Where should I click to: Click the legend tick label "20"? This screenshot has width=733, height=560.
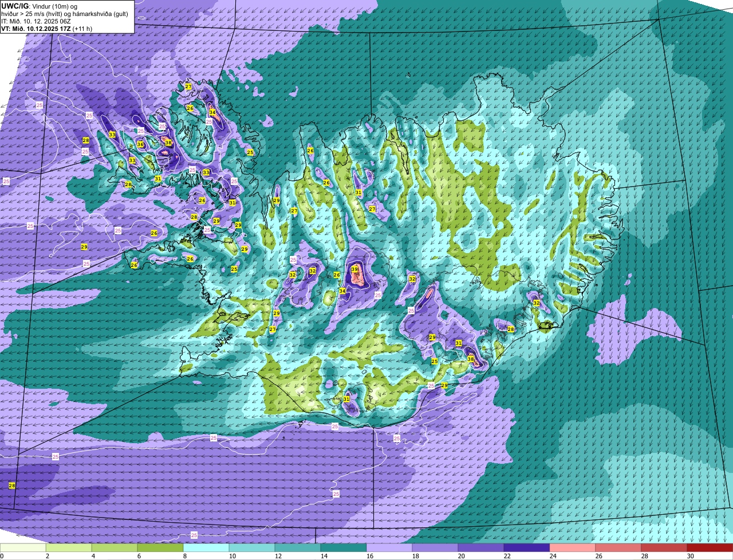(x=461, y=556)
